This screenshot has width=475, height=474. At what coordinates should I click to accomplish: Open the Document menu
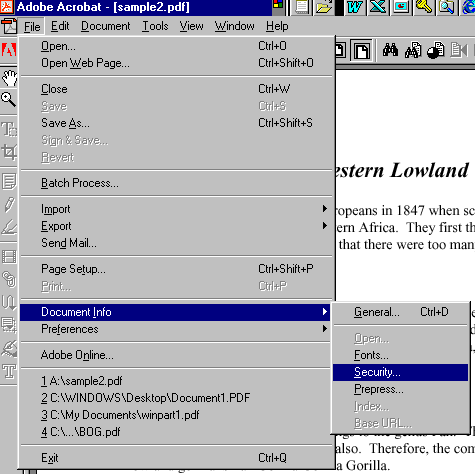106,26
